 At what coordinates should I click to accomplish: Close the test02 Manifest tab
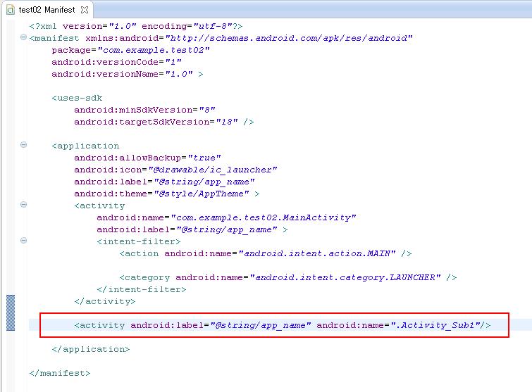point(85,10)
